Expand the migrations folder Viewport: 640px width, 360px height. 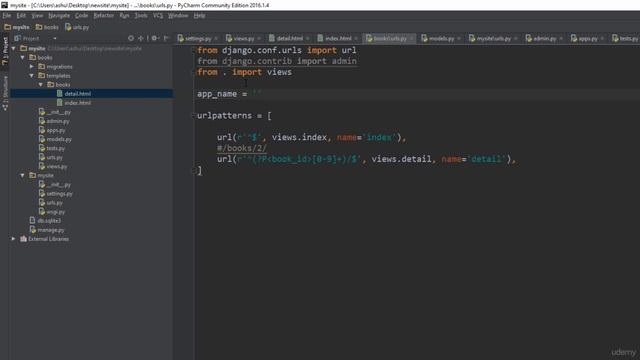(31, 67)
